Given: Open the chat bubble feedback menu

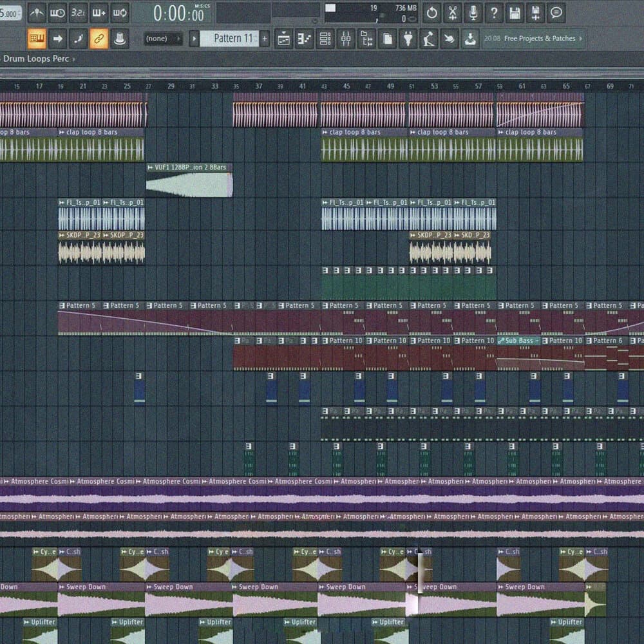Looking at the screenshot, I should click(555, 13).
